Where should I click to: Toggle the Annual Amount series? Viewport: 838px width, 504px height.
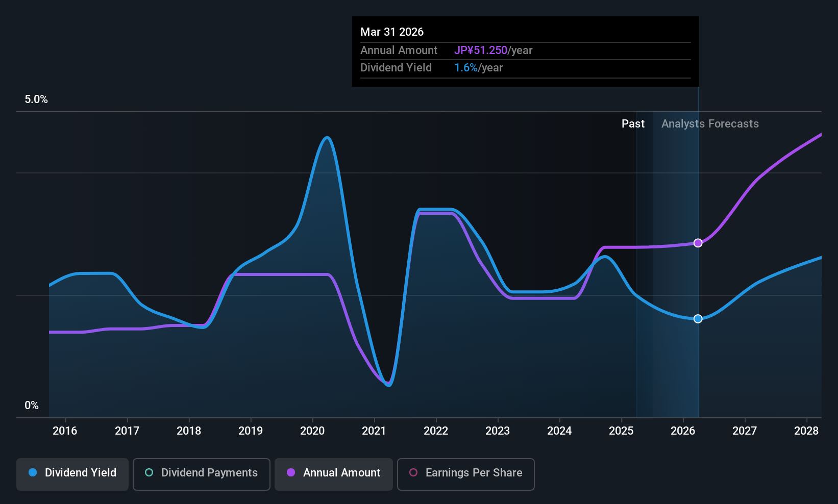(334, 474)
